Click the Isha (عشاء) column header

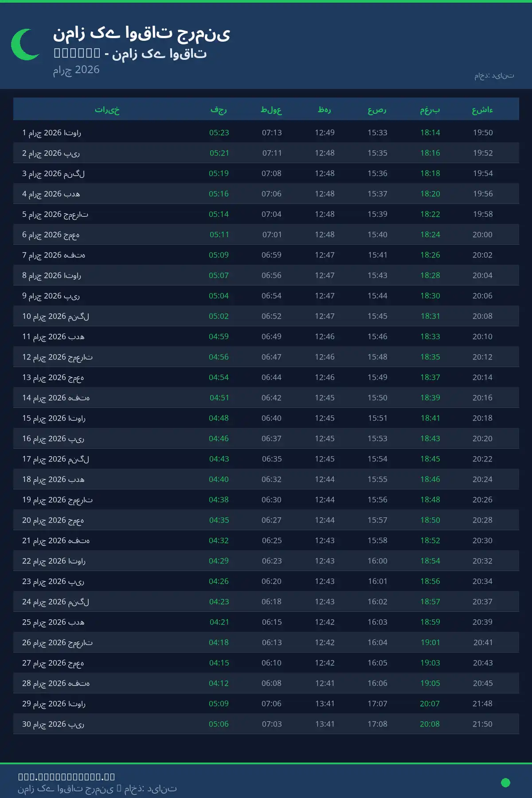(x=482, y=110)
